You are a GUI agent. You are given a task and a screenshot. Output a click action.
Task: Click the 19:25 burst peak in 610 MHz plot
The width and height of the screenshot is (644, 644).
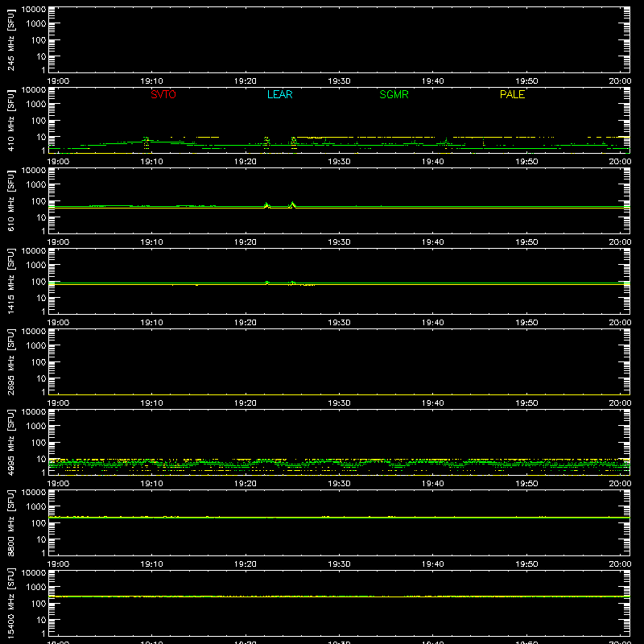(x=293, y=204)
